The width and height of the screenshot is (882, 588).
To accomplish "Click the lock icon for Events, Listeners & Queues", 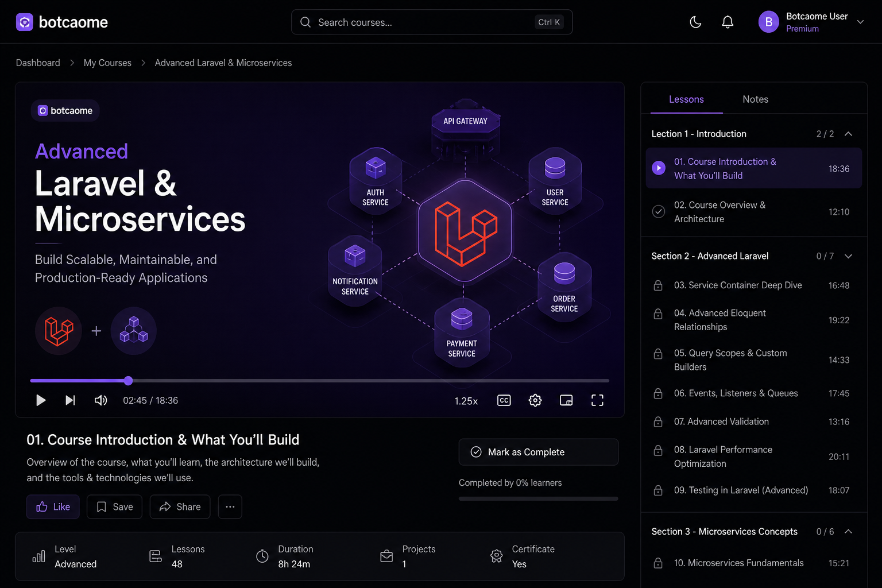I will (658, 393).
